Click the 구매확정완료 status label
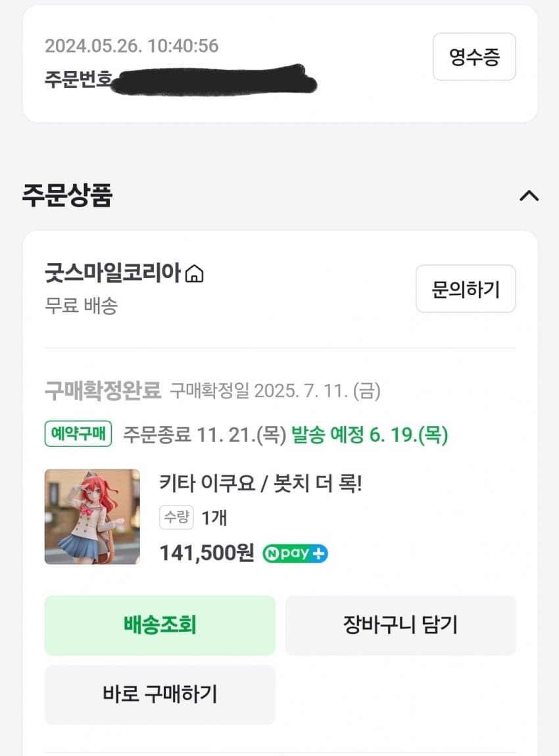The image size is (559, 756). [x=103, y=391]
